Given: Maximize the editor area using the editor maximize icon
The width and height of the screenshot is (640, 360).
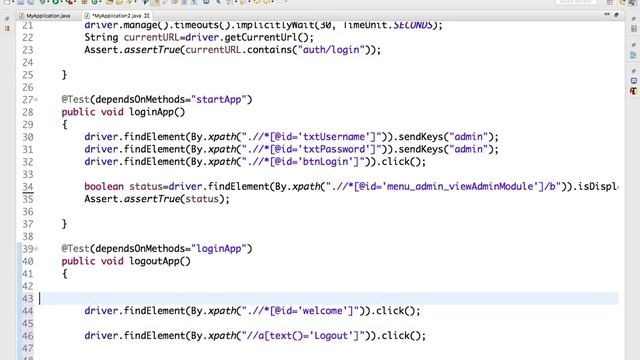Looking at the screenshot, I should point(616,15).
